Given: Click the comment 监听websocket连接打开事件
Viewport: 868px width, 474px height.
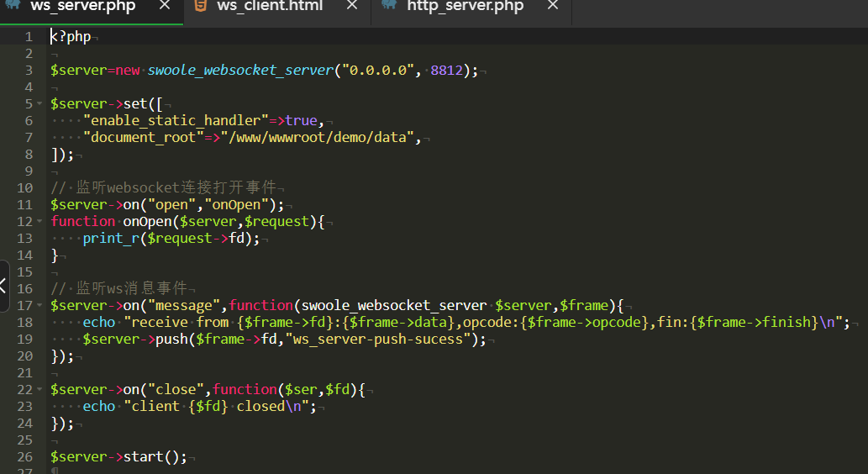Looking at the screenshot, I should (176, 187).
